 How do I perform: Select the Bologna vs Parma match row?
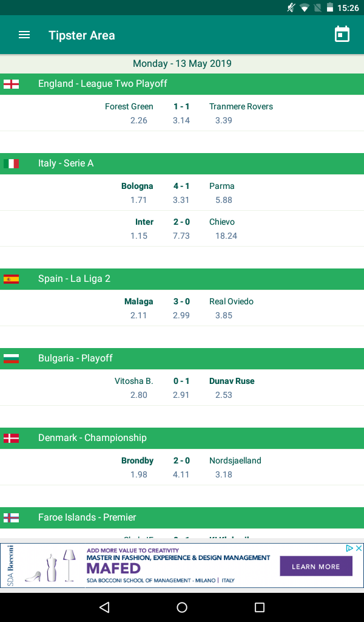tap(182, 193)
